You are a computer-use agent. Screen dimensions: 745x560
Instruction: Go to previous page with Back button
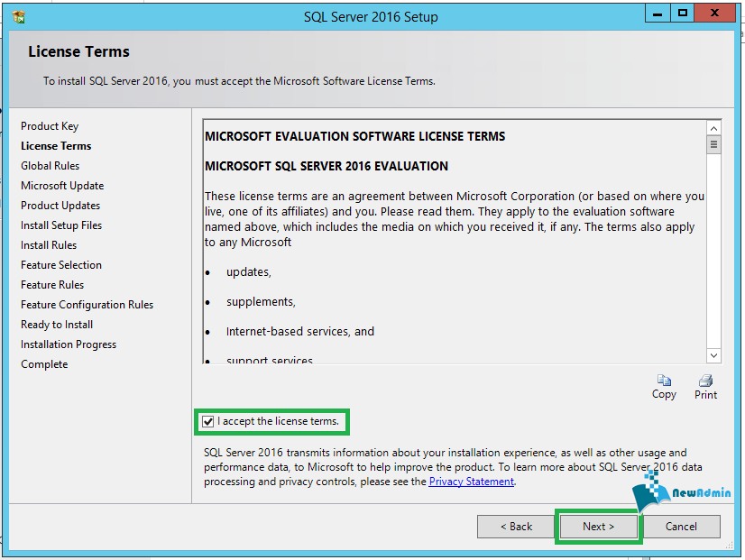[517, 526]
